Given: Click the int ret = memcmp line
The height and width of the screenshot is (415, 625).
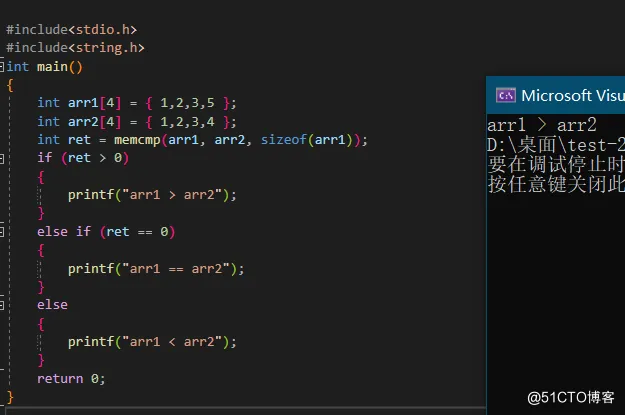Looking at the screenshot, I should tap(202, 140).
